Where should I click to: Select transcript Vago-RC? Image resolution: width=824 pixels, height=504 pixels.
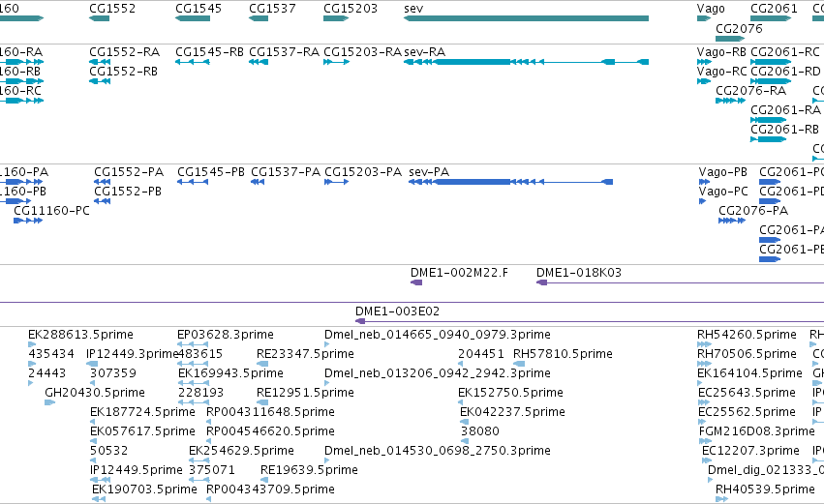[704, 81]
